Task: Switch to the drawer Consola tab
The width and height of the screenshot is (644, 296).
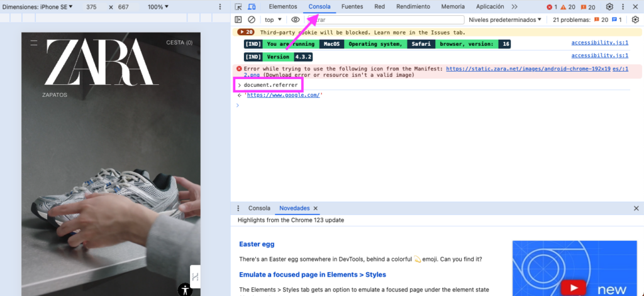Action: pyautogui.click(x=259, y=208)
